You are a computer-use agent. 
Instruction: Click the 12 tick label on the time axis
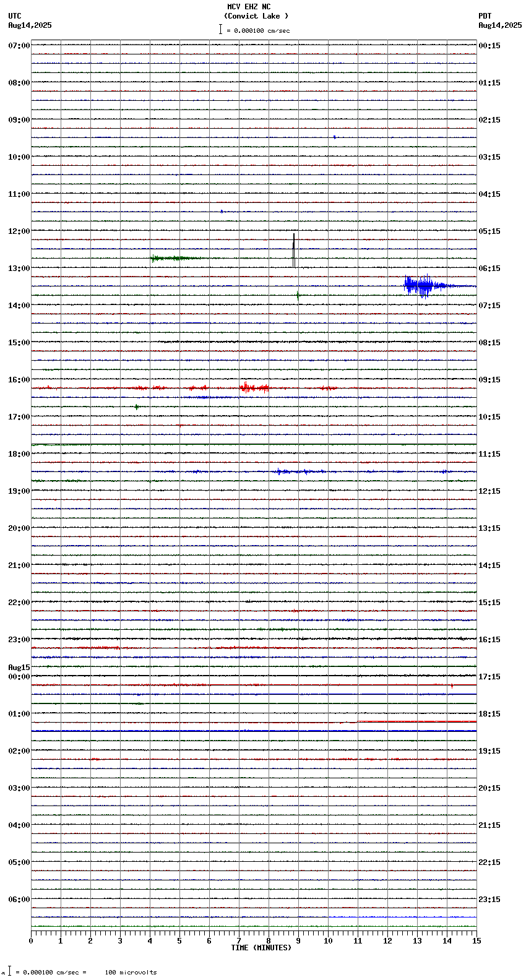click(x=387, y=941)
